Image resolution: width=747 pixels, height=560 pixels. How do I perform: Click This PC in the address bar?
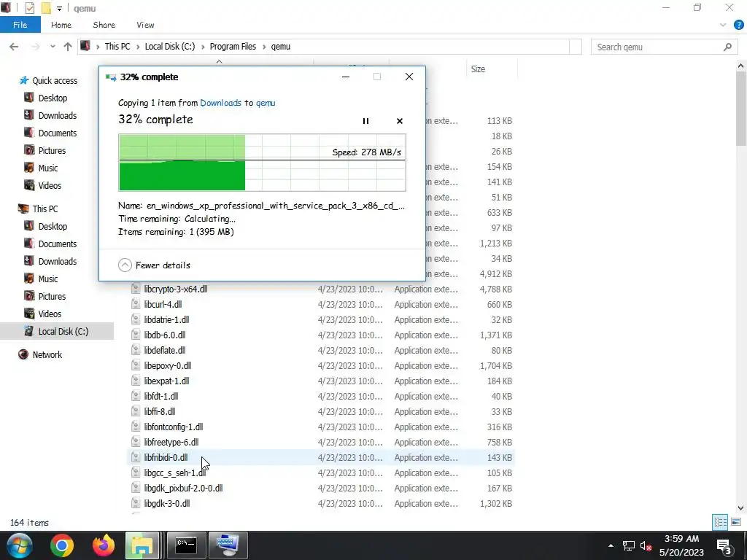pyautogui.click(x=117, y=47)
